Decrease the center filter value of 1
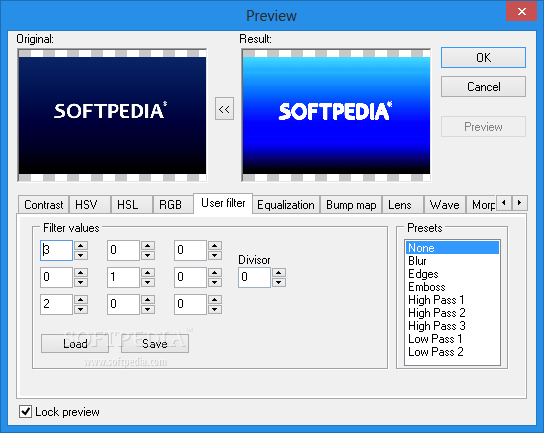This screenshot has width=544, height=433. tap(147, 282)
